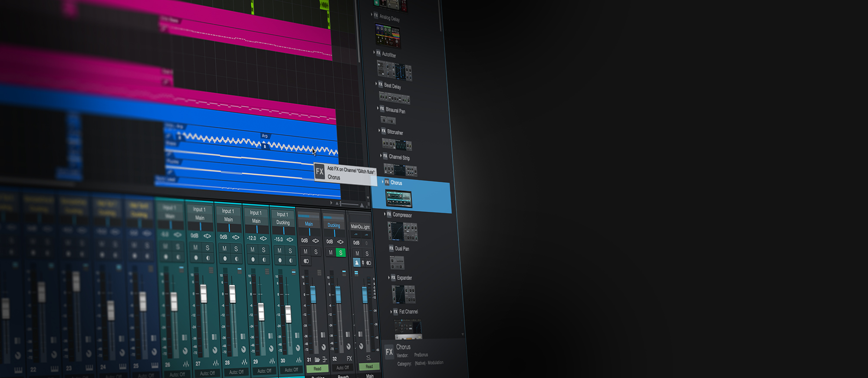
Task: Expand the Compressor effect entry
Action: (x=385, y=214)
